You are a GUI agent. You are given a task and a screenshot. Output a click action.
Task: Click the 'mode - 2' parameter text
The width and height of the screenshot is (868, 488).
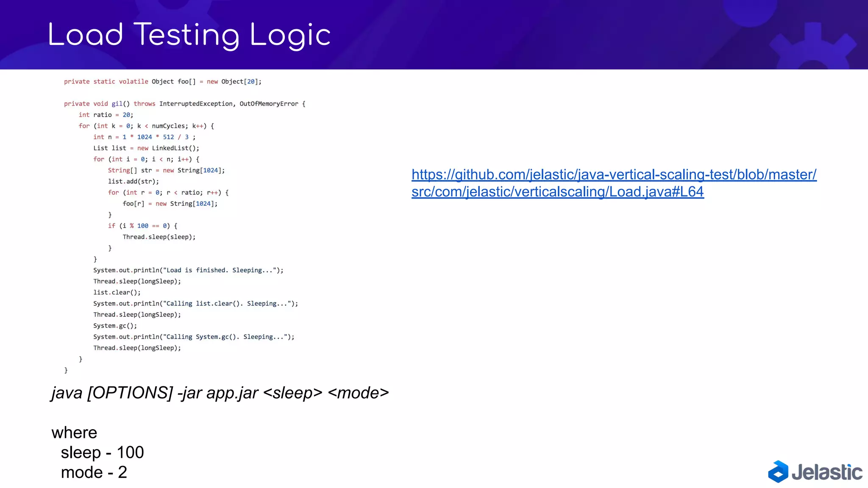coord(94,472)
